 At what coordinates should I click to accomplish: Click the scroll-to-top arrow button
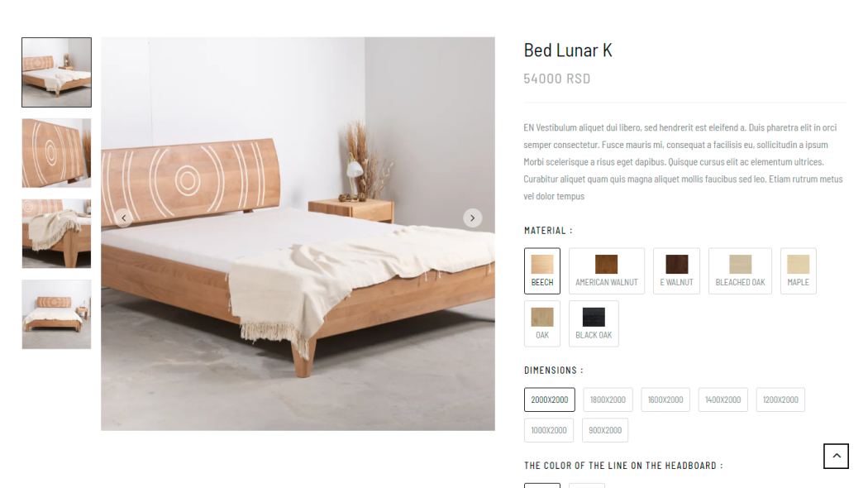(836, 456)
